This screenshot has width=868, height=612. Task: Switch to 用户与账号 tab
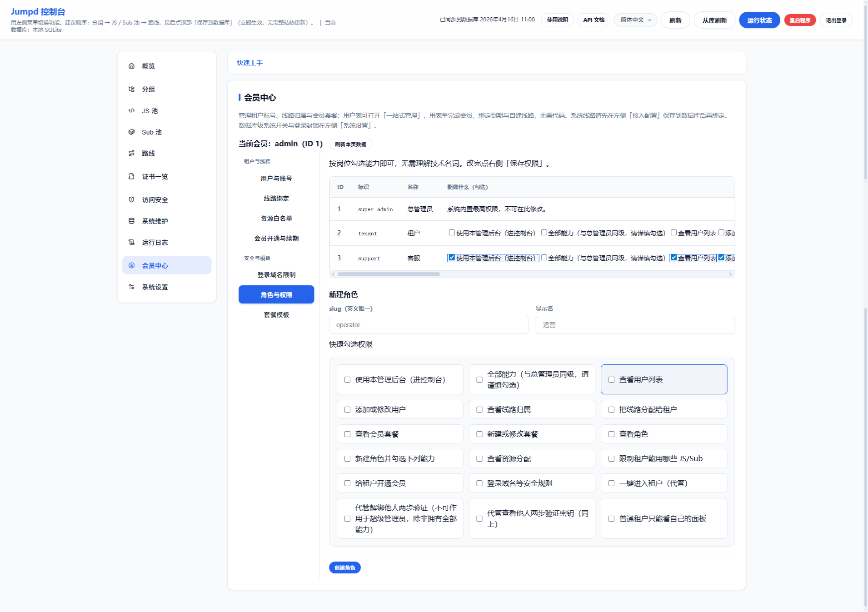tap(276, 179)
